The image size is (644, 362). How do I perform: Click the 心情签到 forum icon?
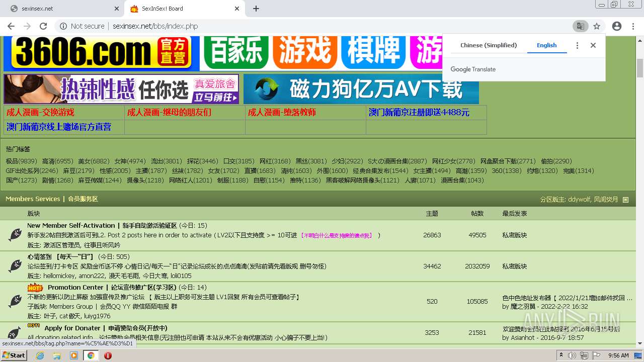tap(15, 266)
